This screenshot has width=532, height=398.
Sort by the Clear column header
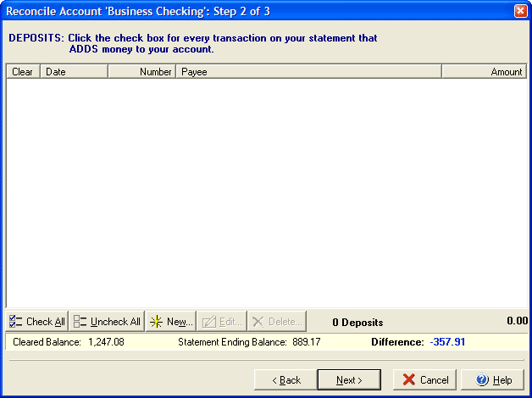click(23, 72)
